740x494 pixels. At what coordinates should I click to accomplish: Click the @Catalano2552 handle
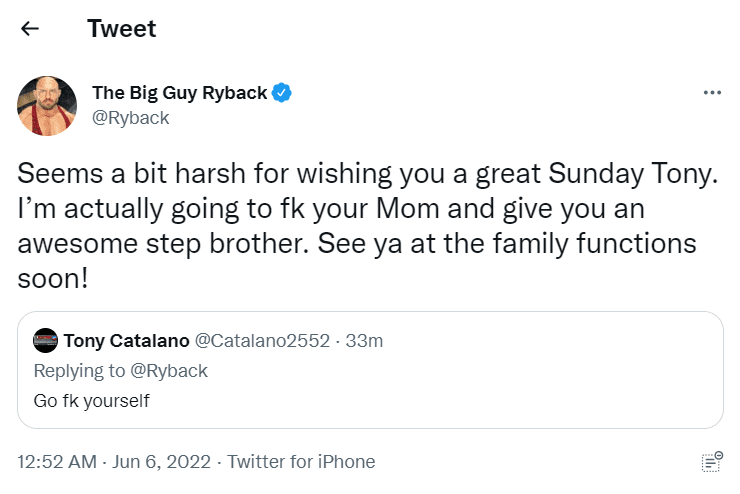click(262, 341)
